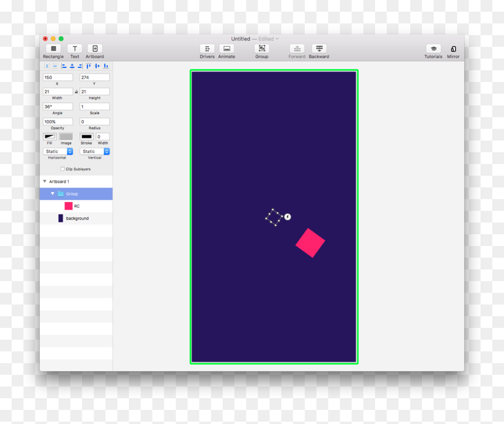This screenshot has width=504, height=424.
Task: Click the Stroke Width field
Action: (103, 136)
